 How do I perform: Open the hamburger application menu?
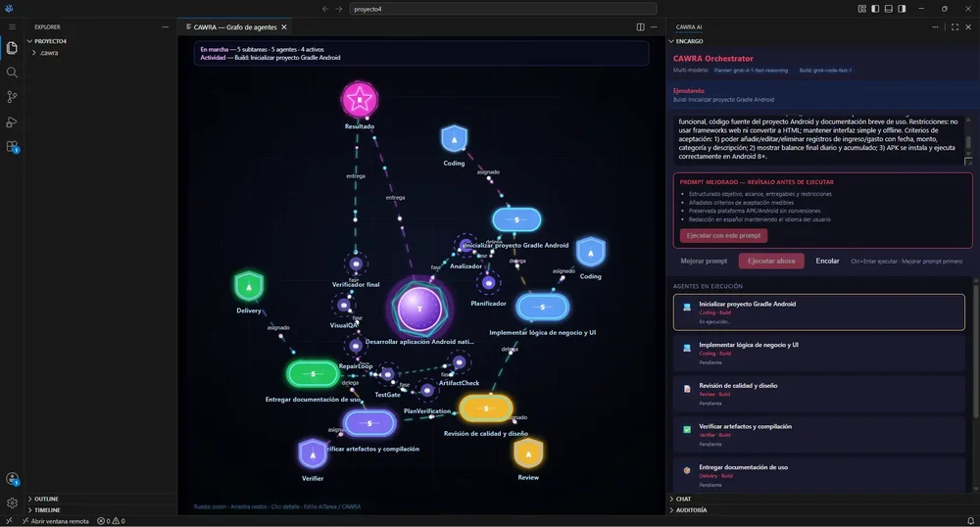coord(12,26)
